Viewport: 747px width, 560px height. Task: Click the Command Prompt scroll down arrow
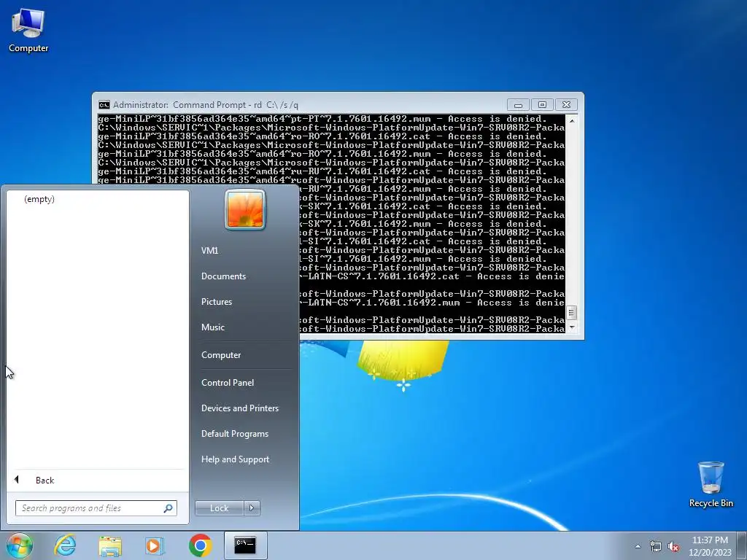click(572, 327)
